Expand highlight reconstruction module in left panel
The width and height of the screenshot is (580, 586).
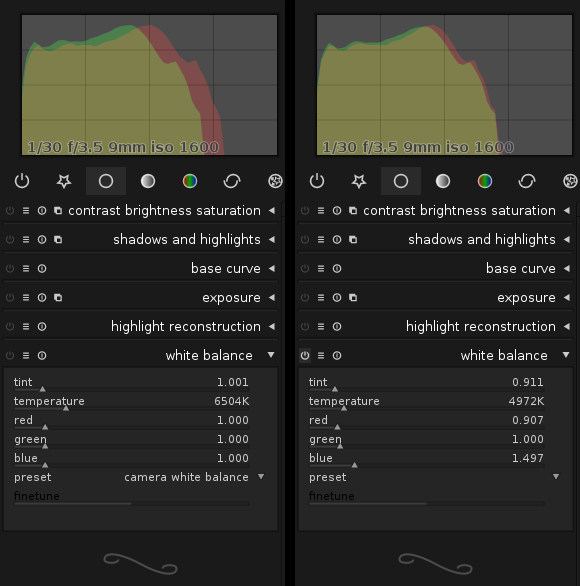point(272,326)
